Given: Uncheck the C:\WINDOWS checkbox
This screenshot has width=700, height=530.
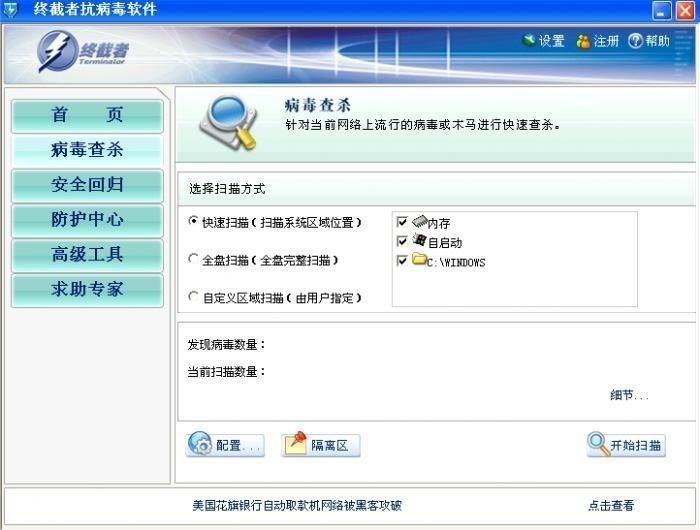Looking at the screenshot, I should point(402,260).
